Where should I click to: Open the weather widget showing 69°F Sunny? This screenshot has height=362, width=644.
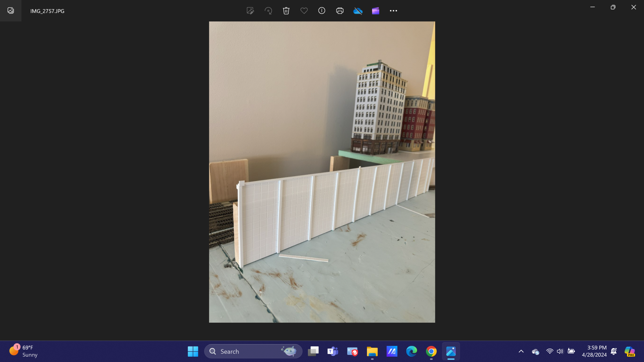[24, 351]
